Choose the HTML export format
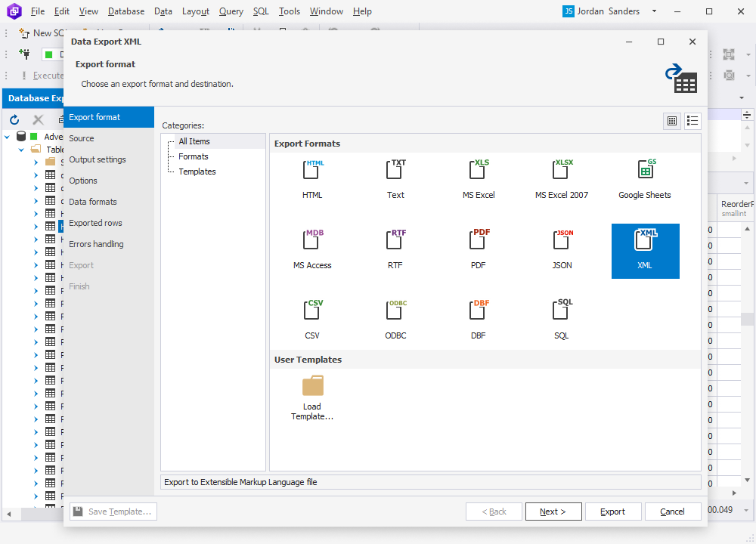 click(x=312, y=179)
